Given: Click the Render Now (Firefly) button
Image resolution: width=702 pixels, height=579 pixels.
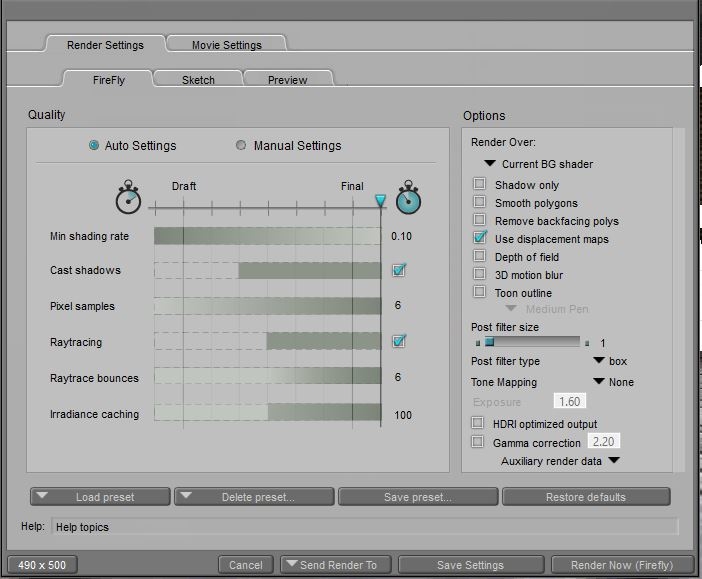Looking at the screenshot, I should (x=620, y=565).
